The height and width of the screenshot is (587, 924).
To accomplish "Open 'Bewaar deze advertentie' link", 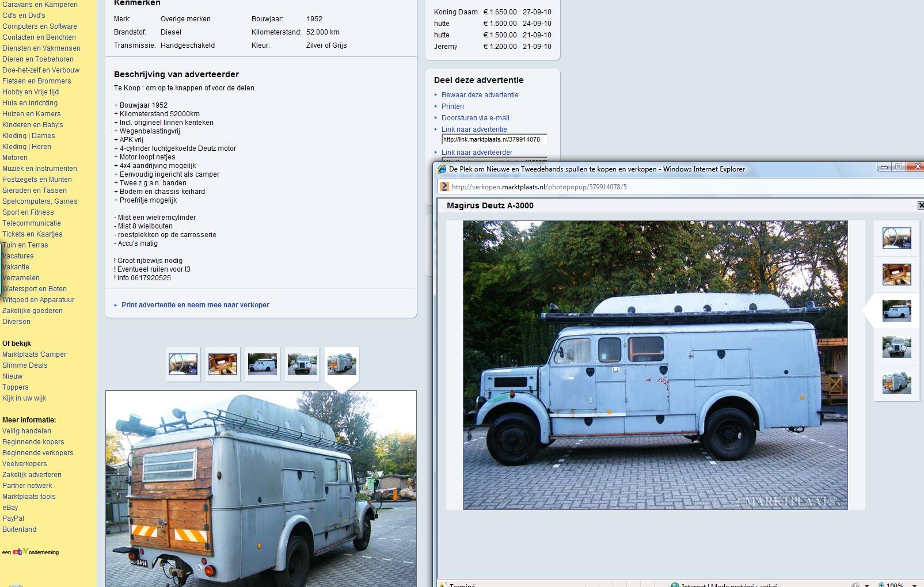I will coord(480,95).
